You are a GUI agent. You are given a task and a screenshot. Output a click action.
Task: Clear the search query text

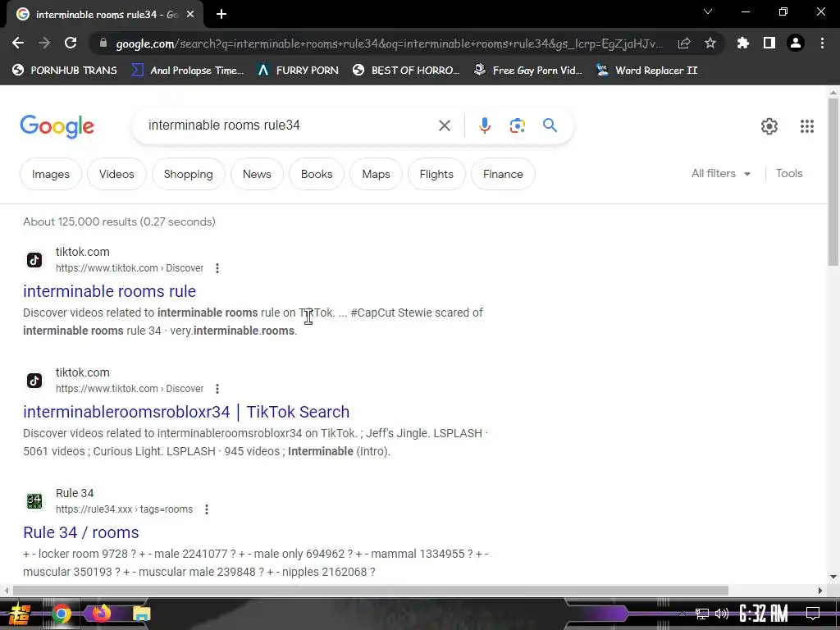(x=444, y=126)
